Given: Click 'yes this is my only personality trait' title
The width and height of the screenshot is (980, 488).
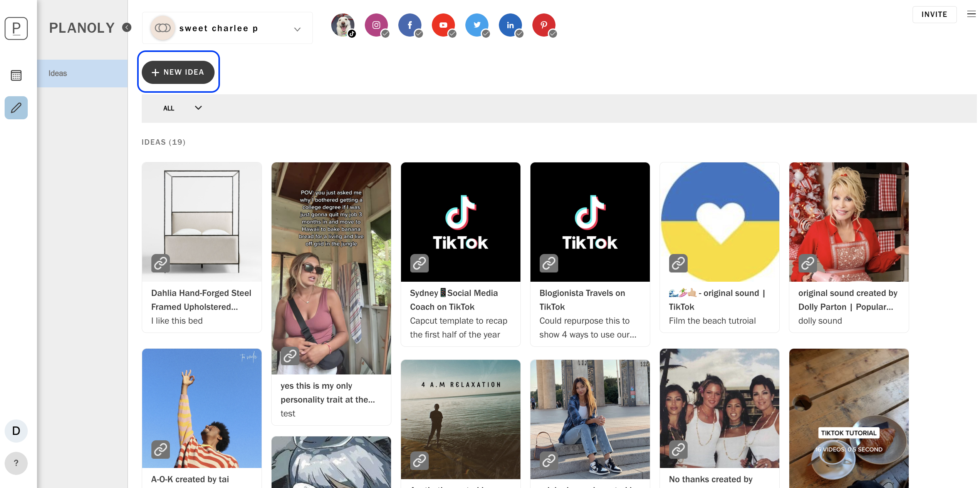Looking at the screenshot, I should click(328, 393).
